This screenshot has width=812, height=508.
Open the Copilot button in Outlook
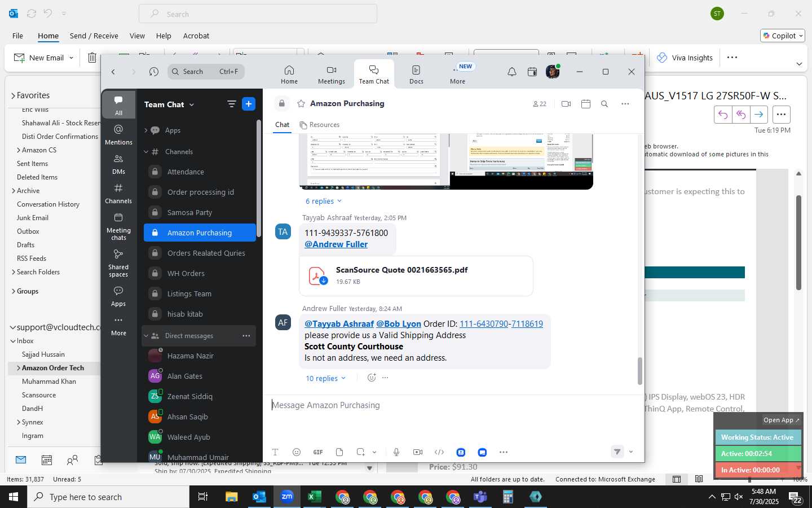coord(783,36)
